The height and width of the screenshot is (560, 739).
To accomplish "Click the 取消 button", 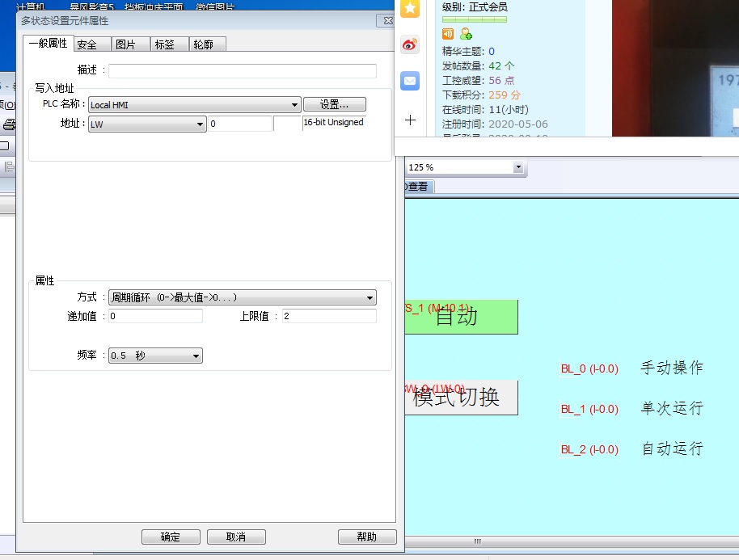I will tap(236, 537).
